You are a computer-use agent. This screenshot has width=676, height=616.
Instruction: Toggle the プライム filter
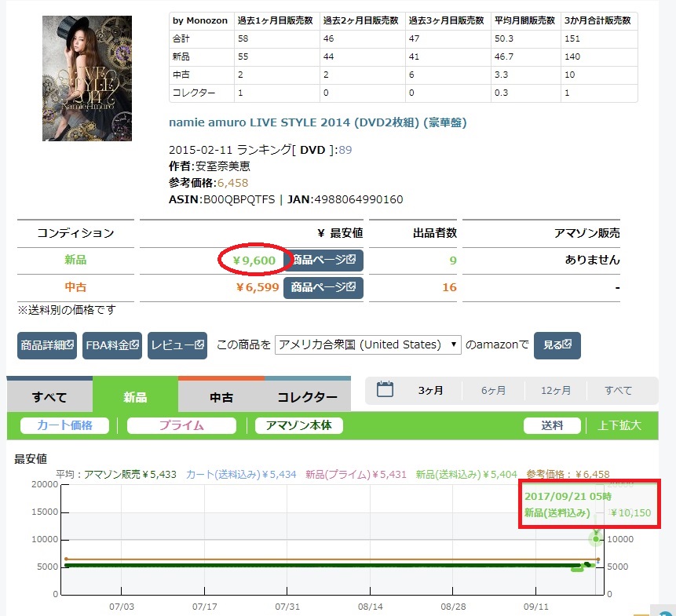[x=181, y=425]
